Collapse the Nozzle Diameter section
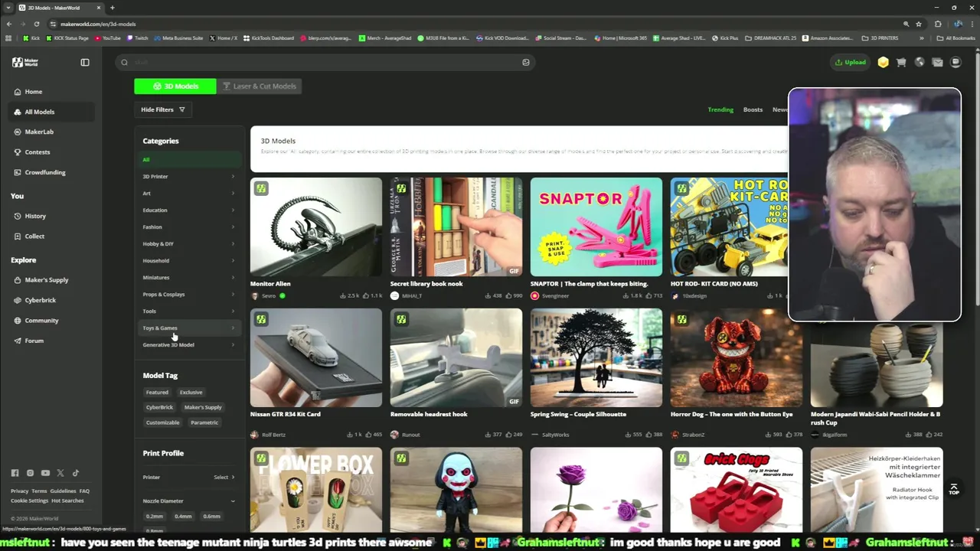This screenshot has width=980, height=551. tap(233, 501)
